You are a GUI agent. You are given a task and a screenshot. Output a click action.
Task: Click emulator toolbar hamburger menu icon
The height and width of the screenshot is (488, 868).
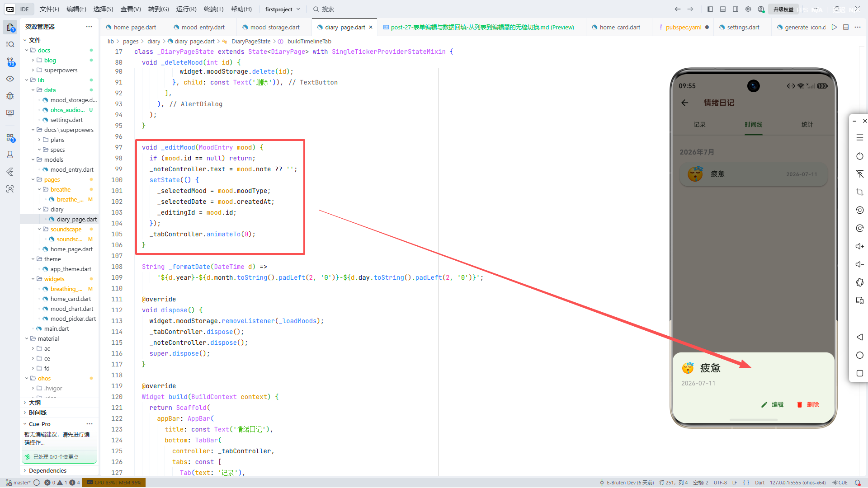tap(860, 137)
